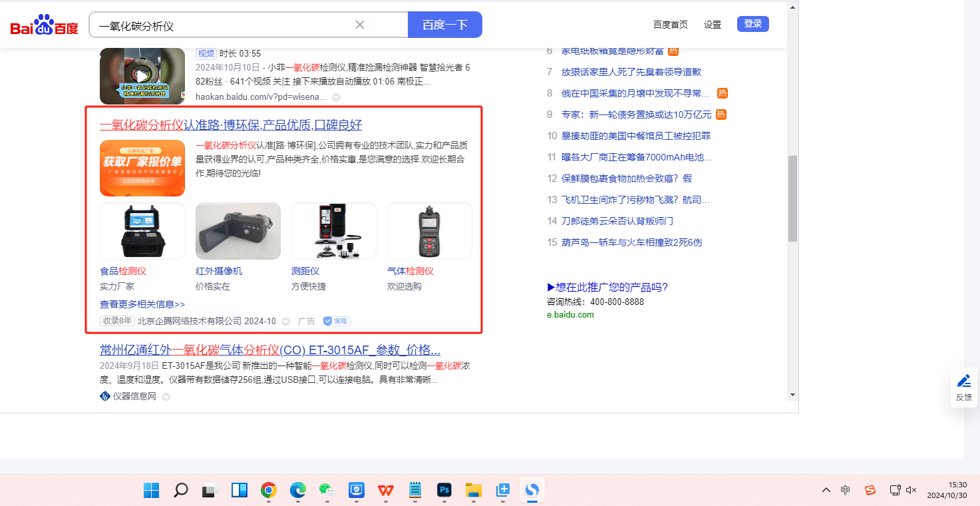The height and width of the screenshot is (506, 980).
Task: Click the Baidu logo
Action: pyautogui.click(x=44, y=25)
